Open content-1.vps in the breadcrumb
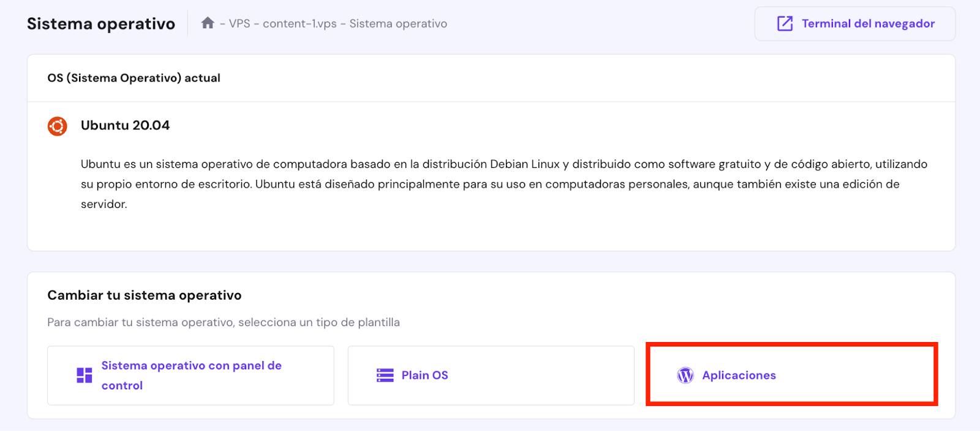Viewport: 980px width, 431px height. coord(300,24)
